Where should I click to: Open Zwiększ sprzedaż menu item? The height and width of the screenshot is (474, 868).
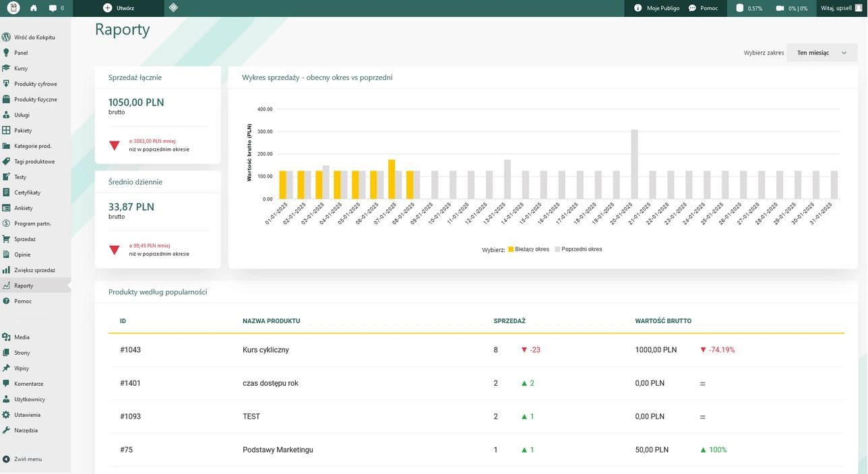[35, 270]
